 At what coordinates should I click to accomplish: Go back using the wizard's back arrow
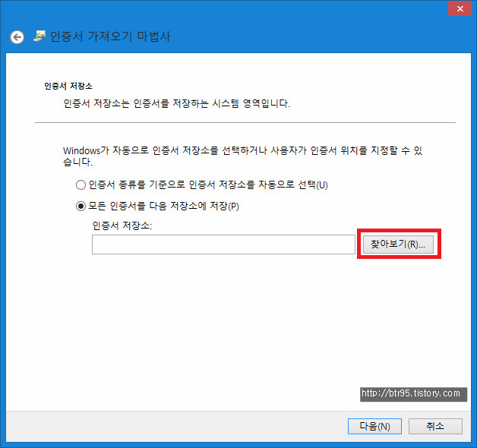click(17, 37)
